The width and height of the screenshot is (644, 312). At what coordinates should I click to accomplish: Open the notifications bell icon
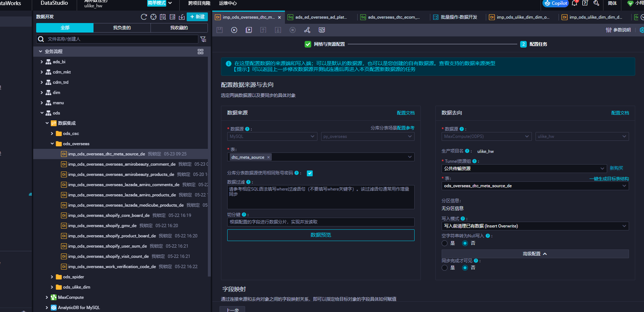575,3
